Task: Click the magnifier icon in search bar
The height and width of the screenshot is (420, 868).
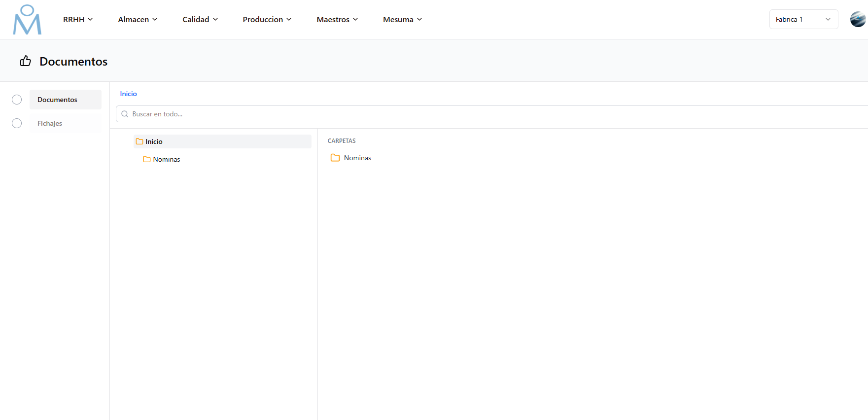Action: pos(125,114)
